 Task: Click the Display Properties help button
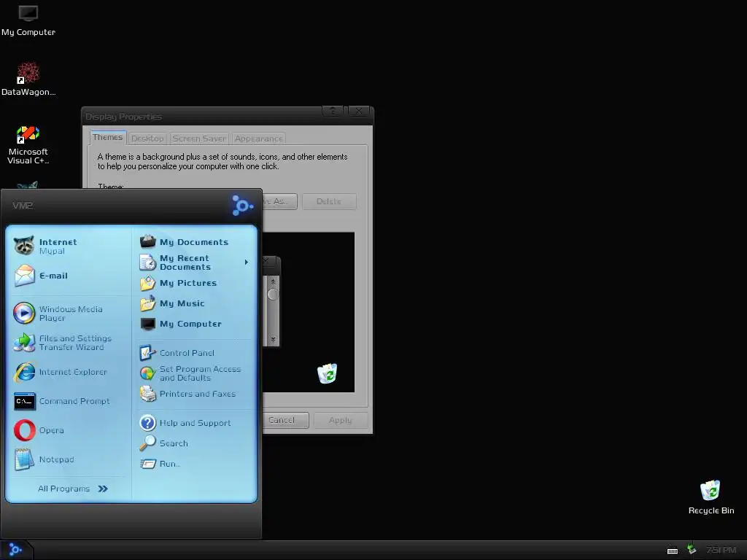click(333, 112)
